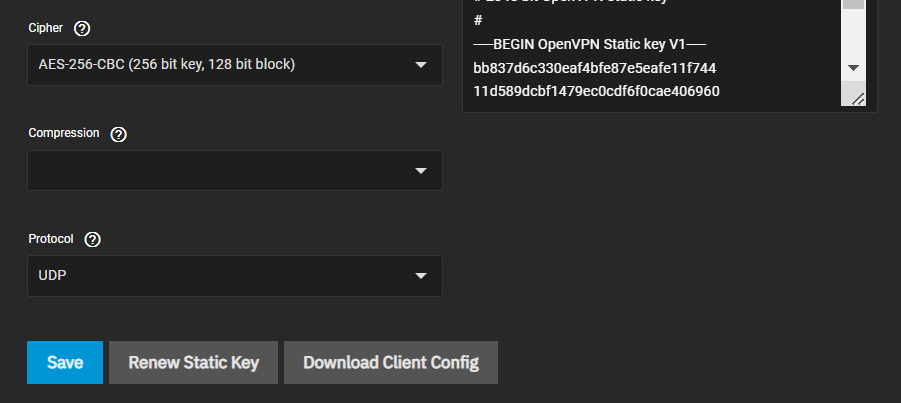Click the Cipher dropdown arrow

pyautogui.click(x=421, y=65)
